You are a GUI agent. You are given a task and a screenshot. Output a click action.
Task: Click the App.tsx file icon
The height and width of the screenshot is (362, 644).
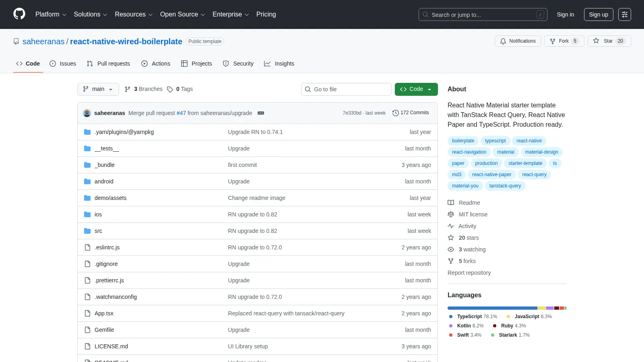click(x=87, y=313)
